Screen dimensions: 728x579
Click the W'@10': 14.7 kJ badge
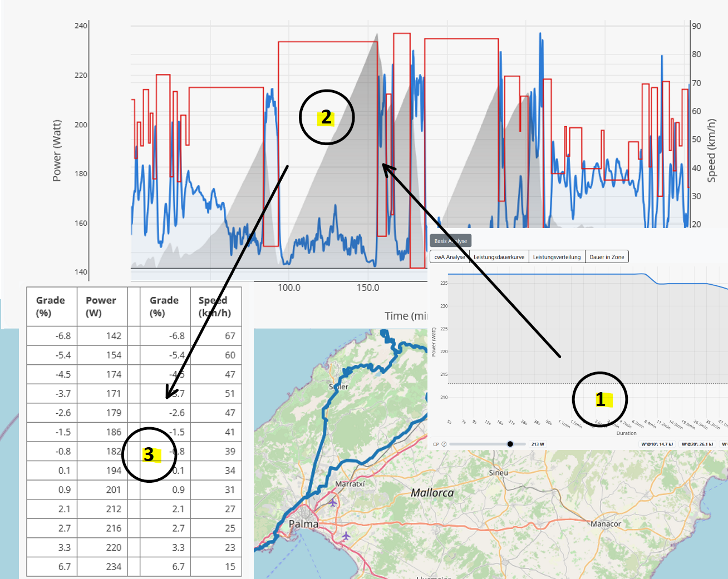click(658, 444)
